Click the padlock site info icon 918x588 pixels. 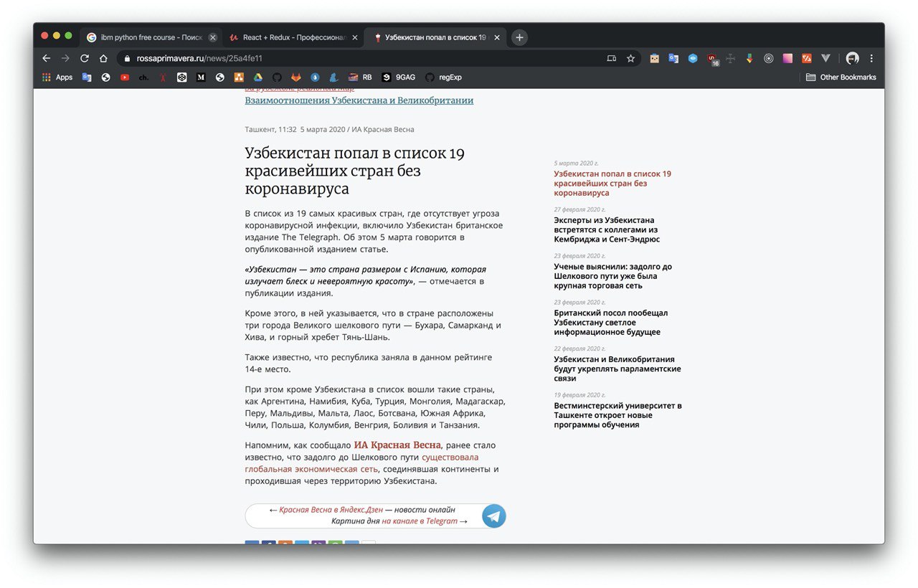pos(127,59)
